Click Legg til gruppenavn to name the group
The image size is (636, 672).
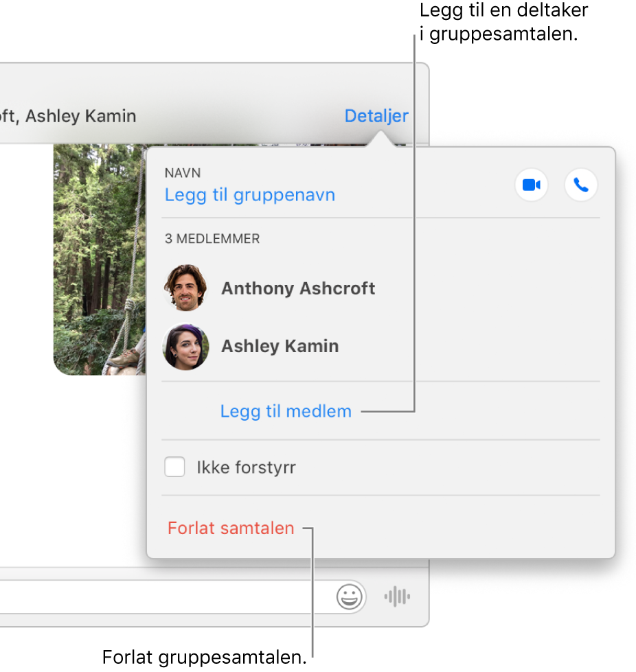(x=249, y=195)
